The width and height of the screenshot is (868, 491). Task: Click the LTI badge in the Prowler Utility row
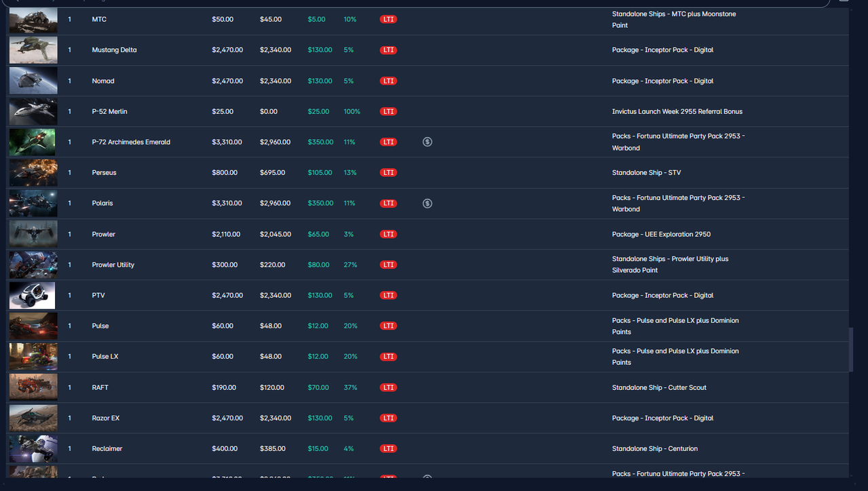tap(388, 265)
